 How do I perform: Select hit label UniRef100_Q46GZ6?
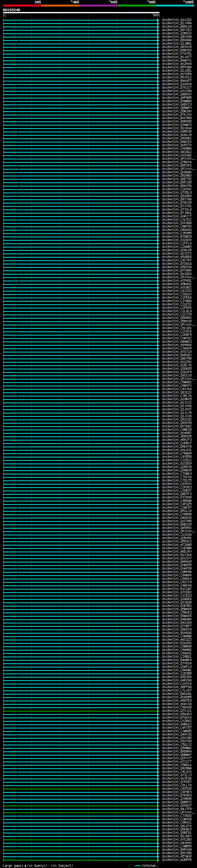176,518
